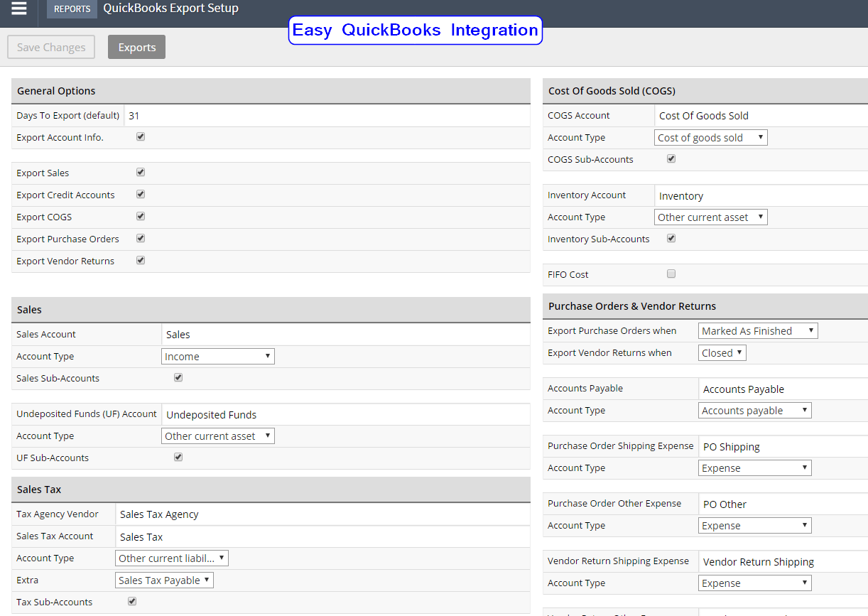Toggle UF Sub-Accounts checkbox

tap(178, 457)
